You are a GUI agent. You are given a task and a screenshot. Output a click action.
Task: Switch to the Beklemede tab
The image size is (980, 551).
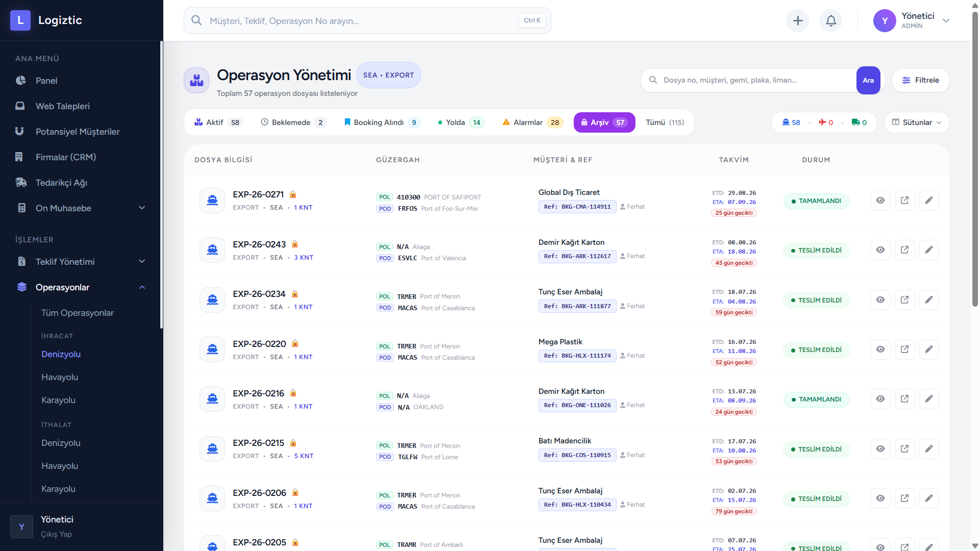coord(293,122)
